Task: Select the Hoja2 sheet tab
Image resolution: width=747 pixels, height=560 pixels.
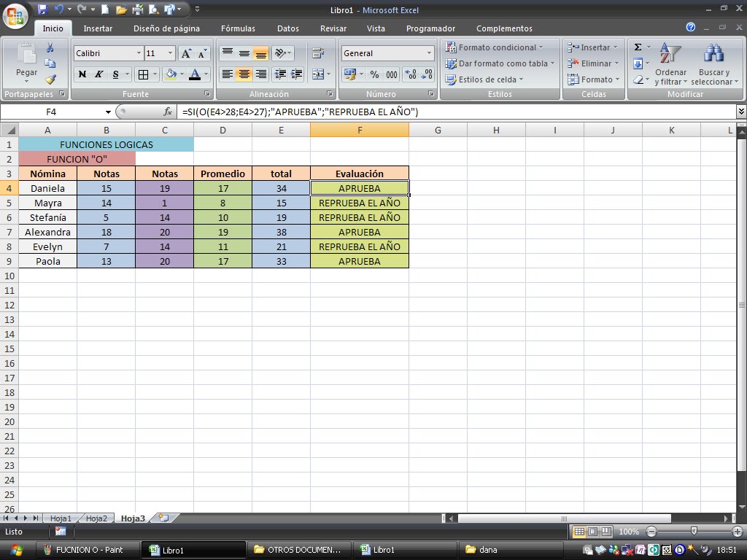Action: [96, 518]
